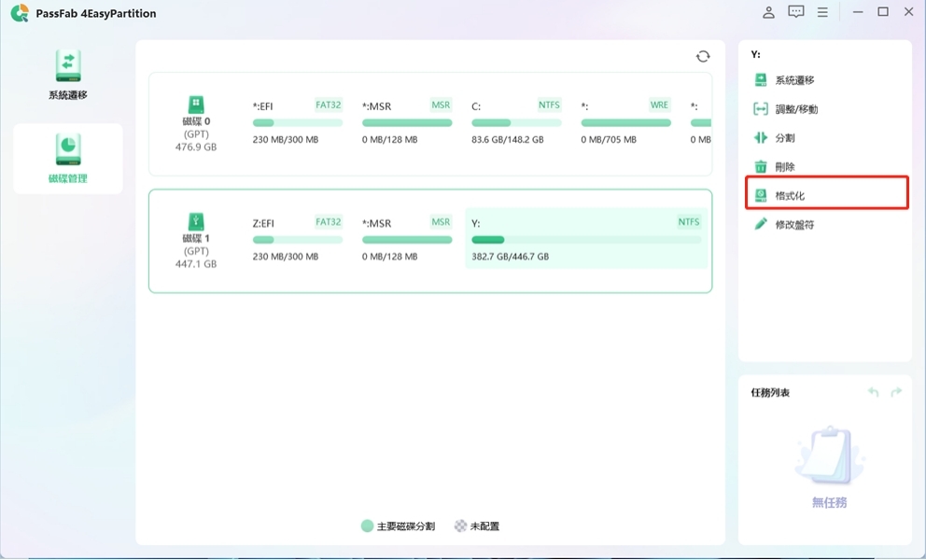Select the C: NTFS partition on Disk 0
This screenshot has width=926, height=560.
click(516, 122)
